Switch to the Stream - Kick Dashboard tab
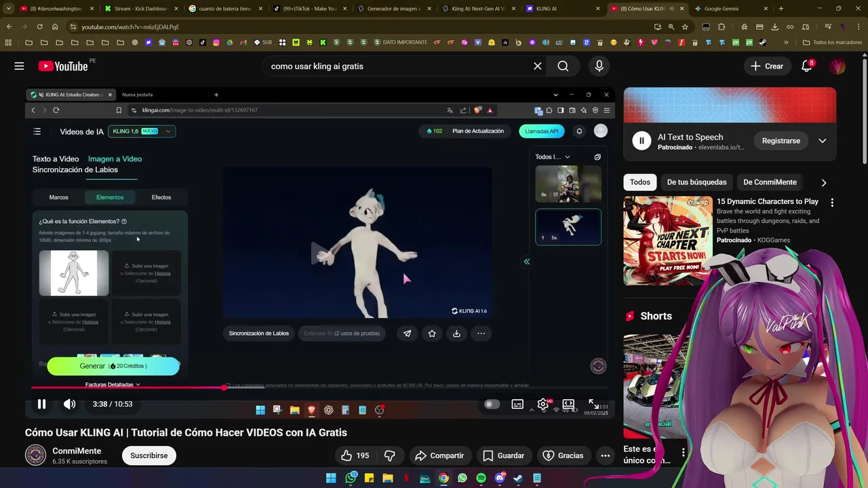This screenshot has width=868, height=488. pyautogui.click(x=140, y=9)
